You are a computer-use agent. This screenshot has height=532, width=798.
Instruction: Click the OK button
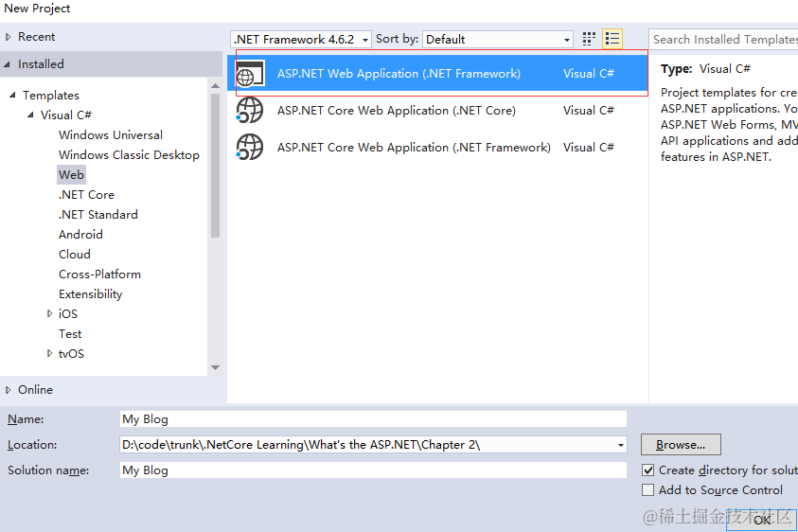click(x=761, y=520)
